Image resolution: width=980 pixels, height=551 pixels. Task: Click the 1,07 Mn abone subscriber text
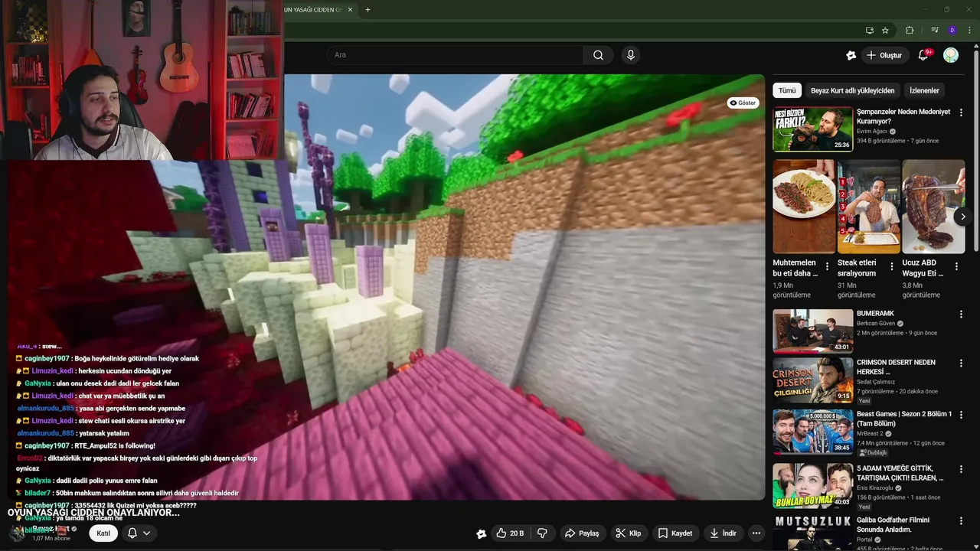[x=51, y=539]
